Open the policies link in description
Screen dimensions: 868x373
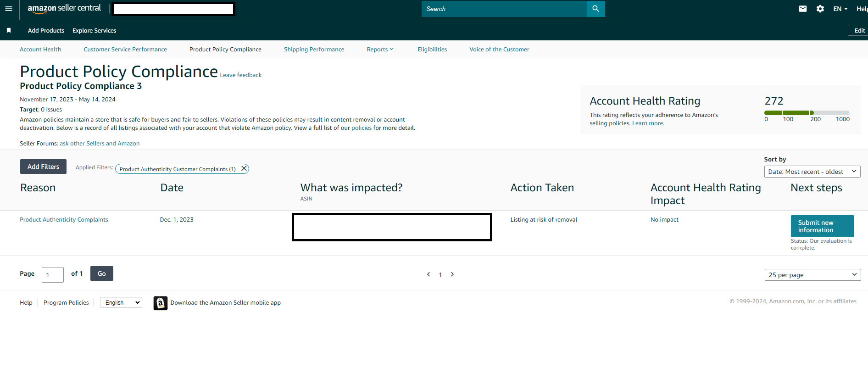click(x=362, y=128)
